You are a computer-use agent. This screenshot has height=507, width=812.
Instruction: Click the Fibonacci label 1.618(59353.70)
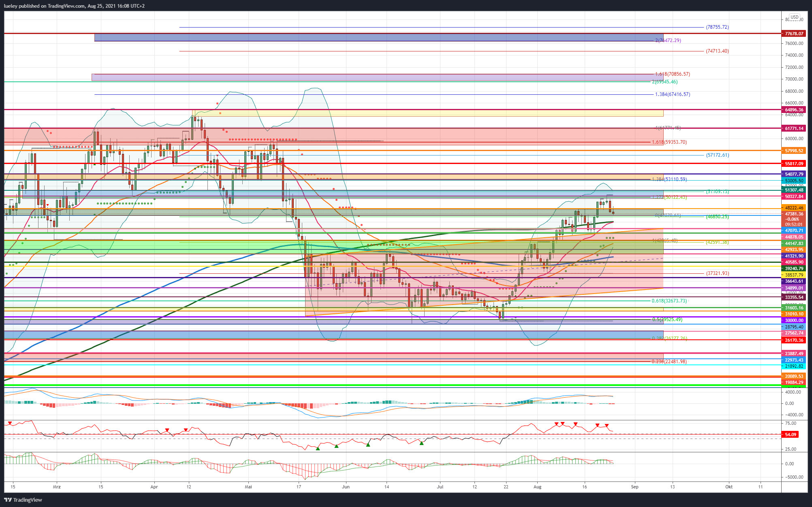coord(669,142)
